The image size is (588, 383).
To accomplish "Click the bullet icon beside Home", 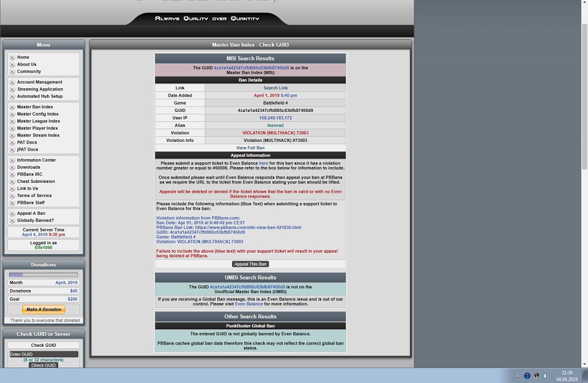I will 12,57.
